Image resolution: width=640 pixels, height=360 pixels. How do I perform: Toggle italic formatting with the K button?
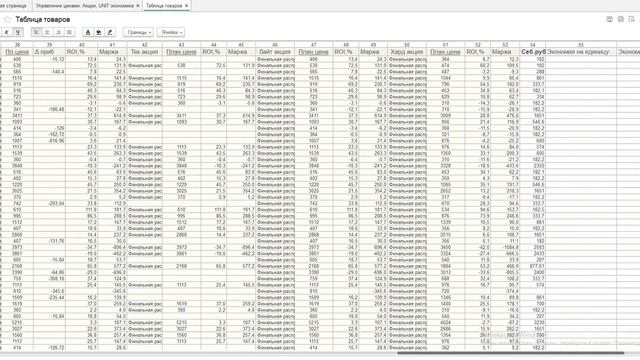click(7, 32)
